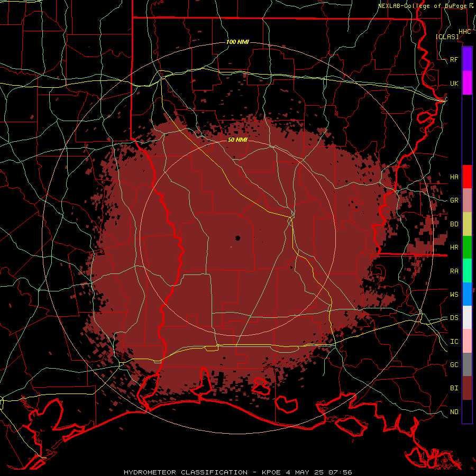Click the DS legend label
The height and width of the screenshot is (476, 476).
pyautogui.click(x=454, y=317)
